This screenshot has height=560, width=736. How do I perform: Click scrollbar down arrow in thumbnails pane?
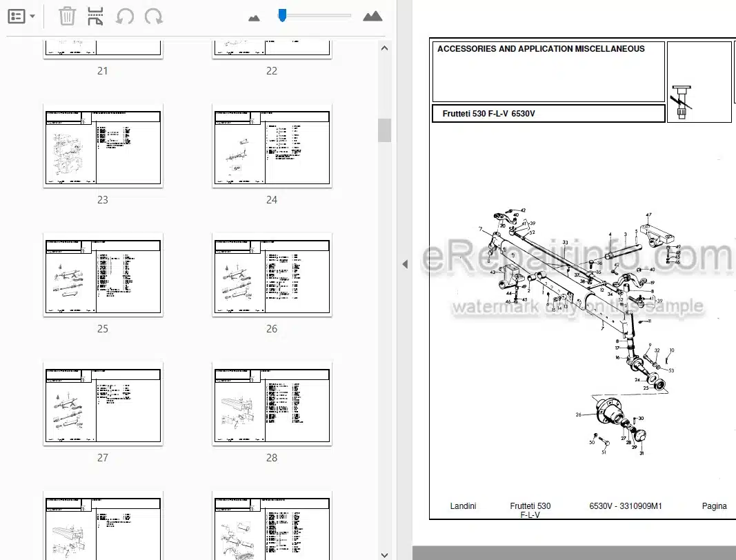(384, 554)
